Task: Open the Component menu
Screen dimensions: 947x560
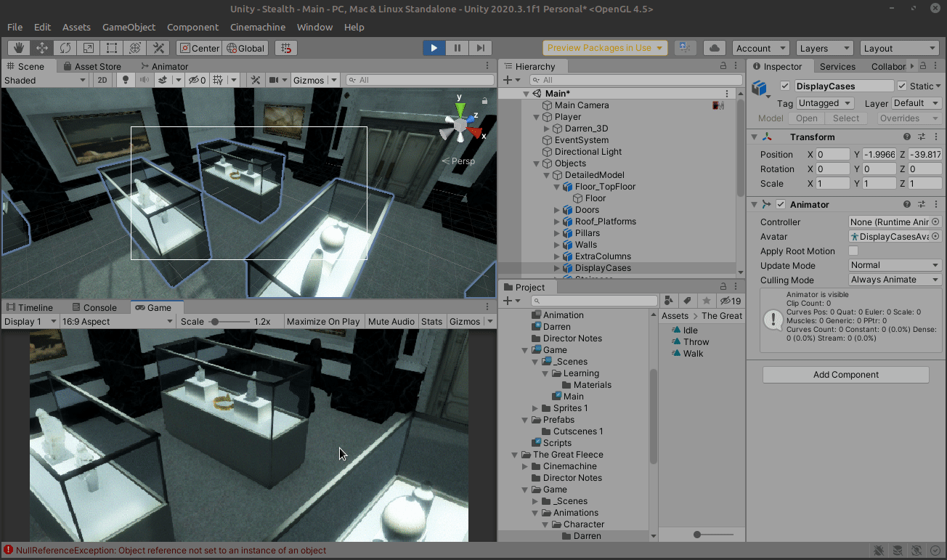Action: 192,27
